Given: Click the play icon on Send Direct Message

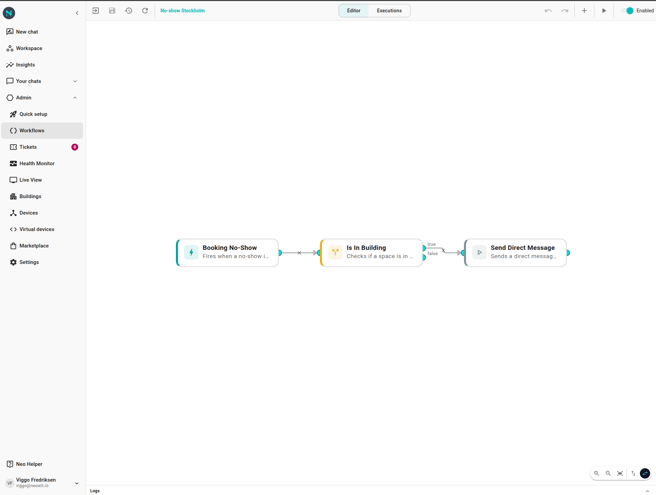Looking at the screenshot, I should [479, 252].
